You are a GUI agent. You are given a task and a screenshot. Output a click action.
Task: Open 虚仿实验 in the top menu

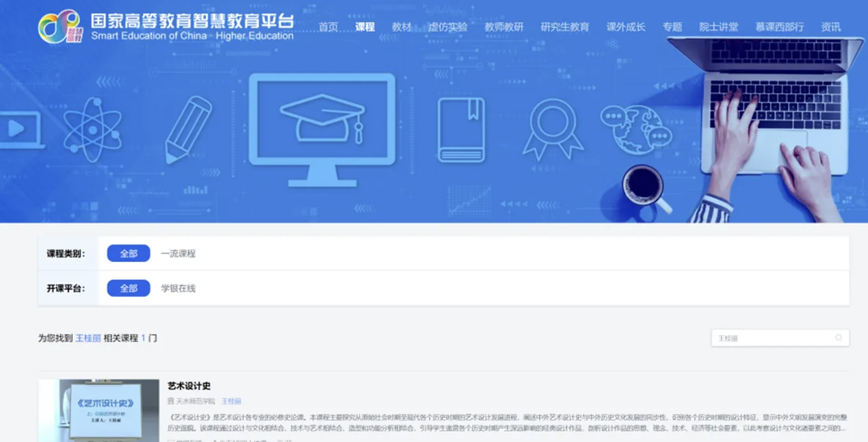pos(448,27)
